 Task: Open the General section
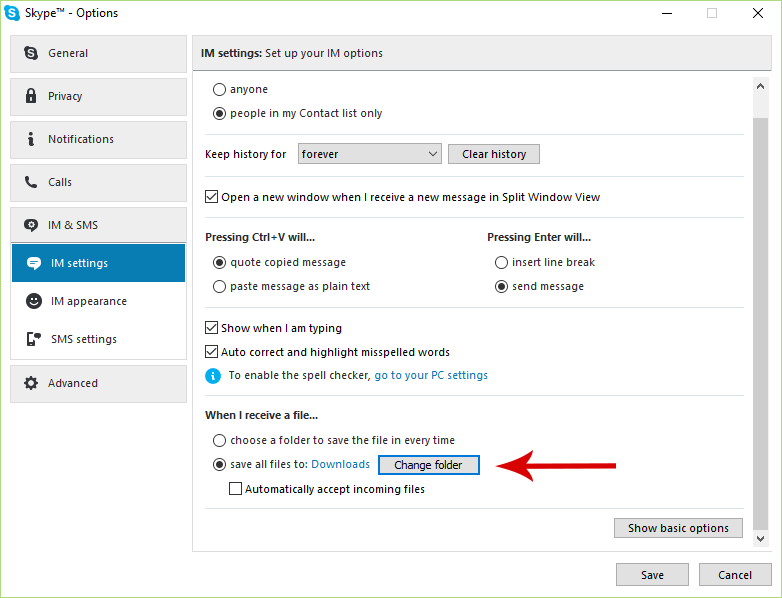pyautogui.click(x=98, y=54)
